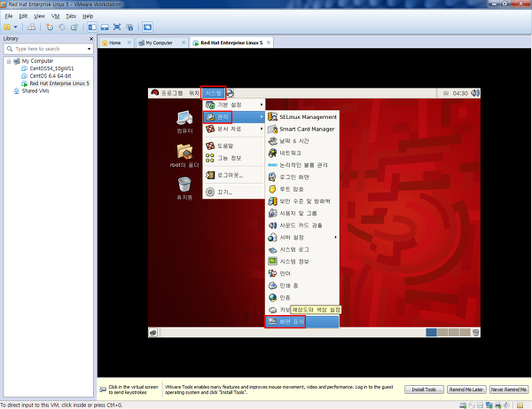Viewport: 532px width, 409px height.
Task: Open the library search dropdown arrow
Action: [89, 49]
